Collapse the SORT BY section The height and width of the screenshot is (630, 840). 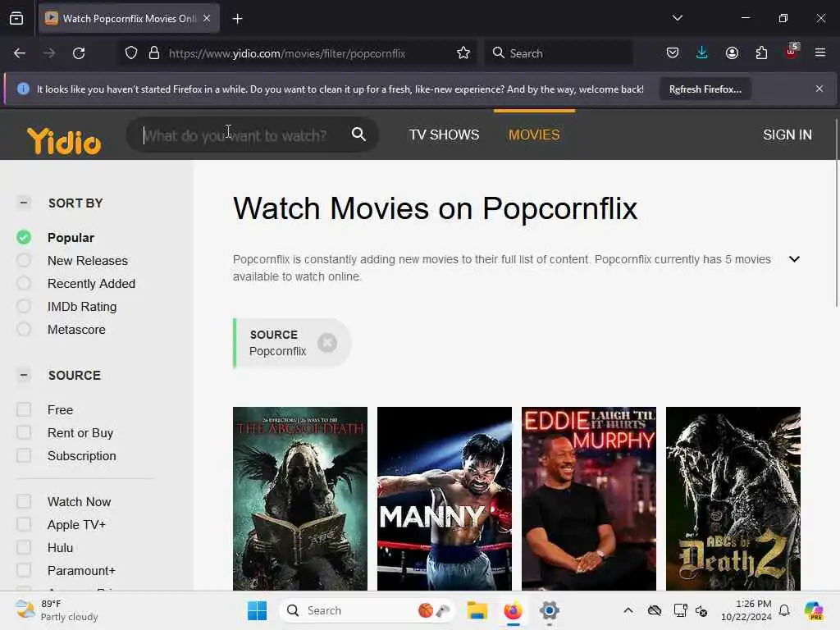[x=24, y=203]
